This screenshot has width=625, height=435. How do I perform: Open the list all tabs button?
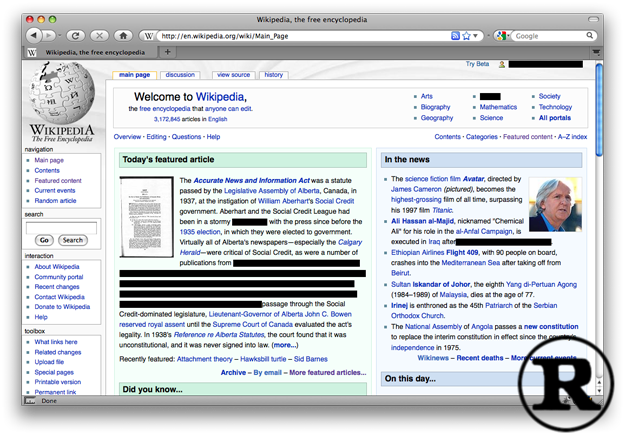[596, 52]
